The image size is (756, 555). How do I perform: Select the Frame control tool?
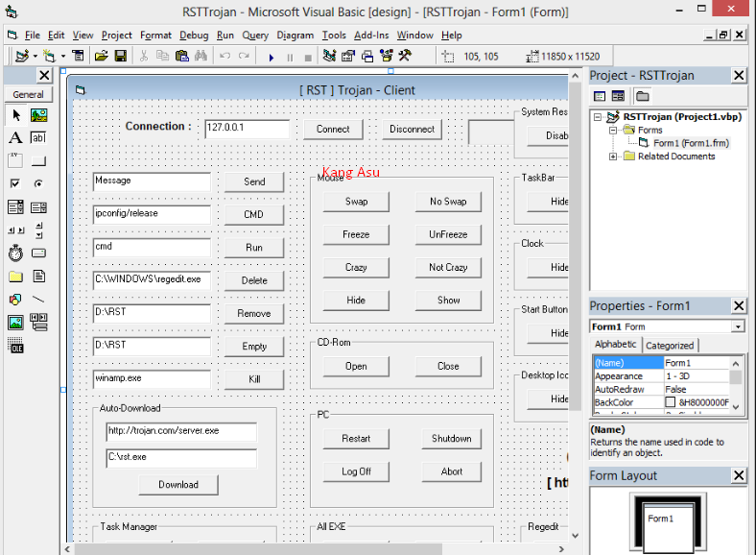[16, 160]
